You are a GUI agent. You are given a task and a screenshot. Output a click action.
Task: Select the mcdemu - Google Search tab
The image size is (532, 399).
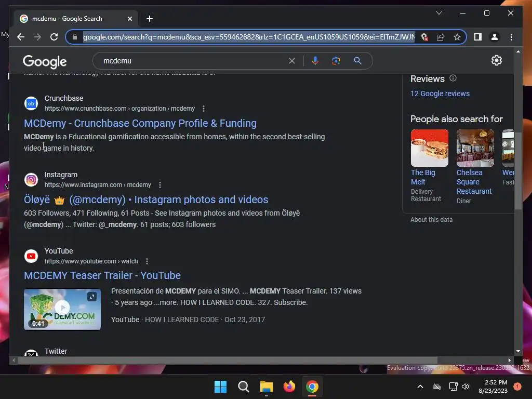click(x=76, y=19)
